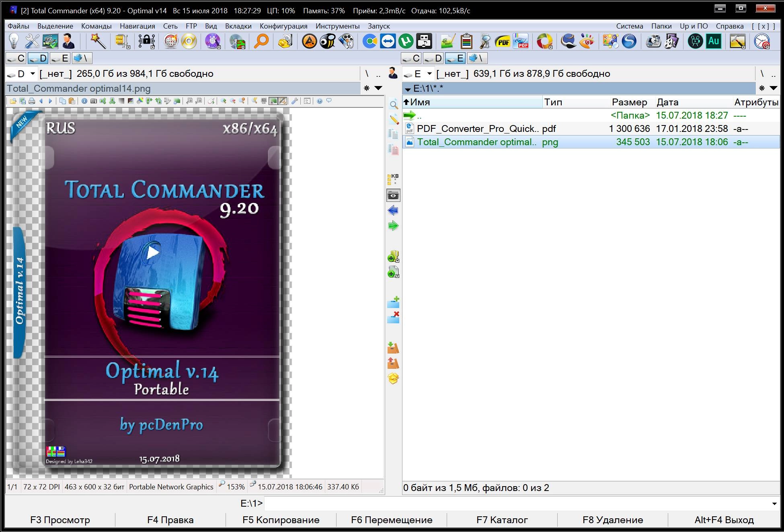Open the clipboard toolbar icon
Viewport: 784px width, 532px height.
[x=466, y=41]
